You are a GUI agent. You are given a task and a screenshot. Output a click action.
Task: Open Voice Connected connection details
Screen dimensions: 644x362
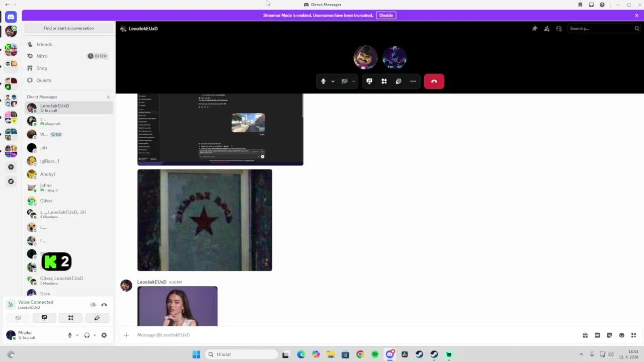click(x=35, y=302)
